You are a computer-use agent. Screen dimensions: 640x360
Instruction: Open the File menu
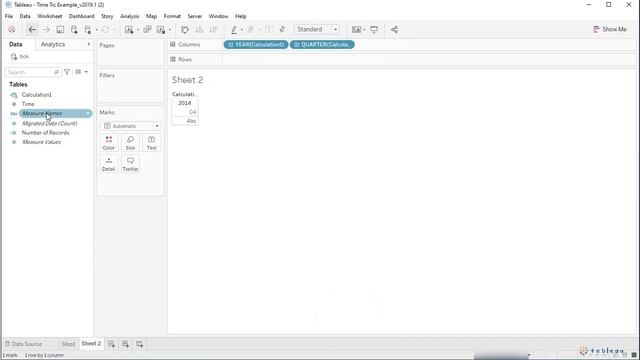pos(9,16)
